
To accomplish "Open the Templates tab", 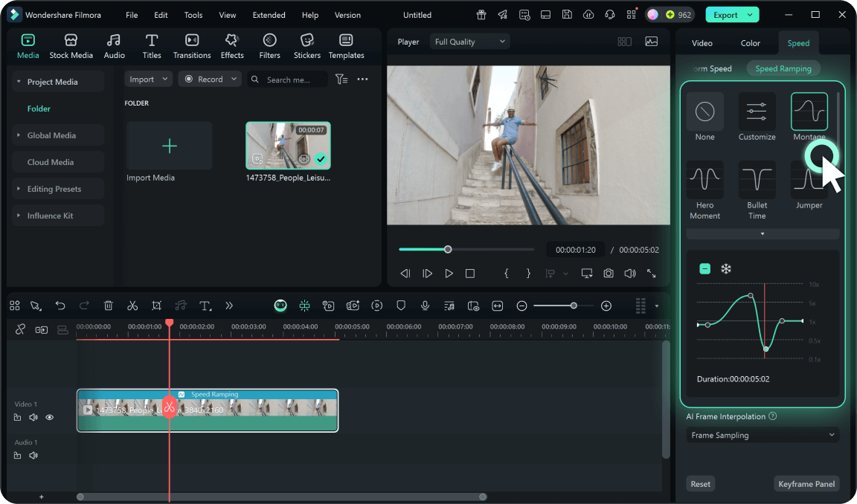I will pyautogui.click(x=346, y=46).
